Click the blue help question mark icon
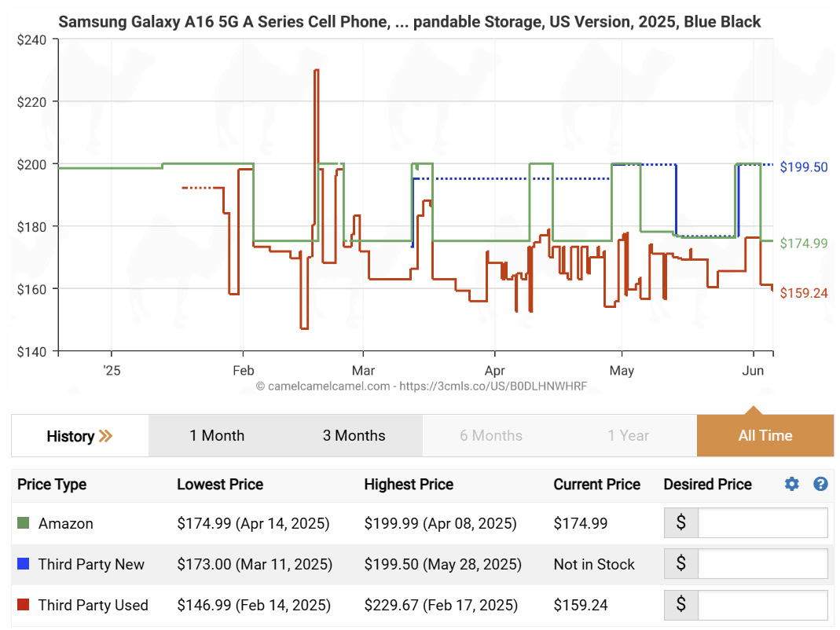 [820, 484]
